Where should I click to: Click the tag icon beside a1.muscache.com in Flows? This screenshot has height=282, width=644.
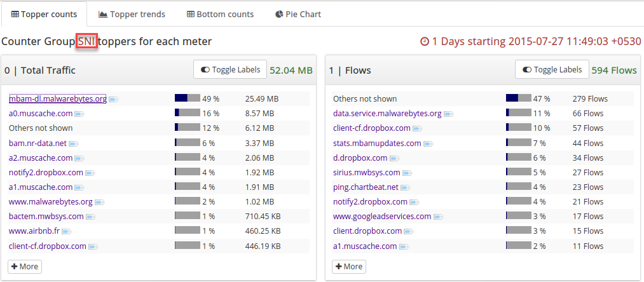point(404,246)
